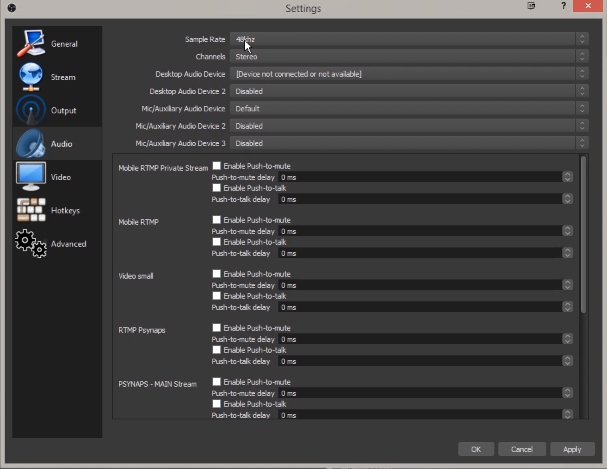Enable Push-to-mute for RTMP Psynaps
This screenshot has width=607, height=469.
217,328
